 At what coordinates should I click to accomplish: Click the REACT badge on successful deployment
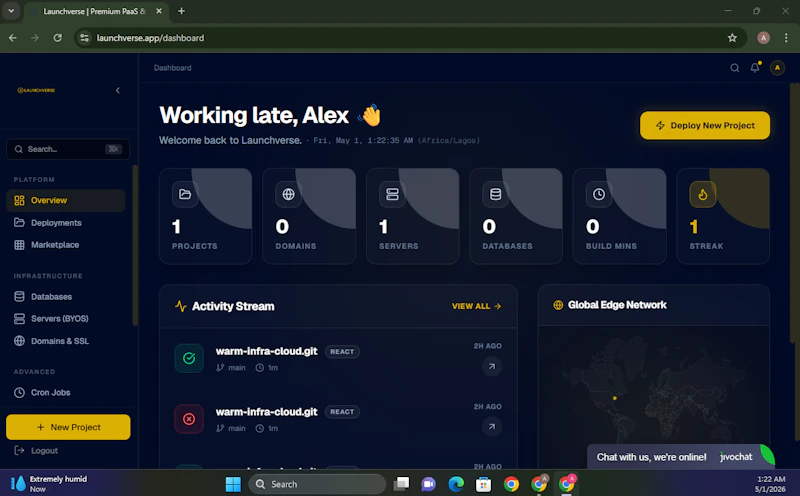342,352
